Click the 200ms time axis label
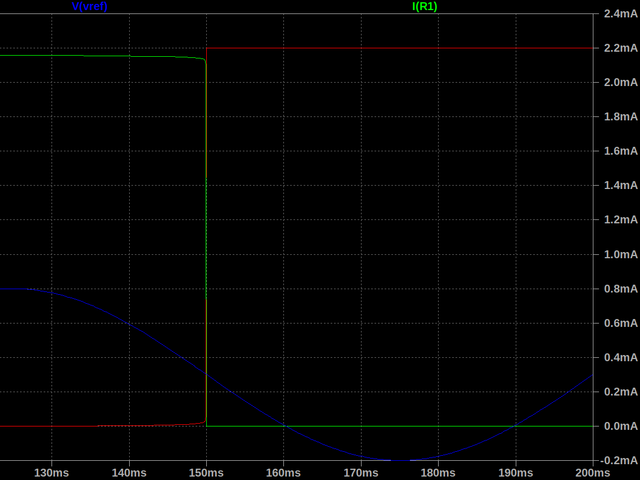 592,472
